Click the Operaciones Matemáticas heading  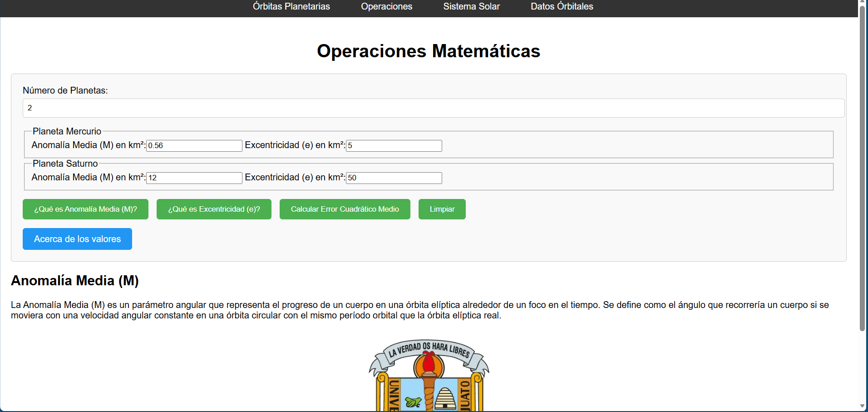click(x=429, y=51)
